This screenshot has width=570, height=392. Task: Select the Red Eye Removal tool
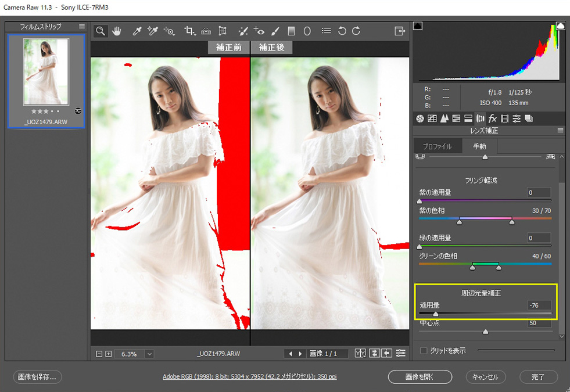point(259,31)
